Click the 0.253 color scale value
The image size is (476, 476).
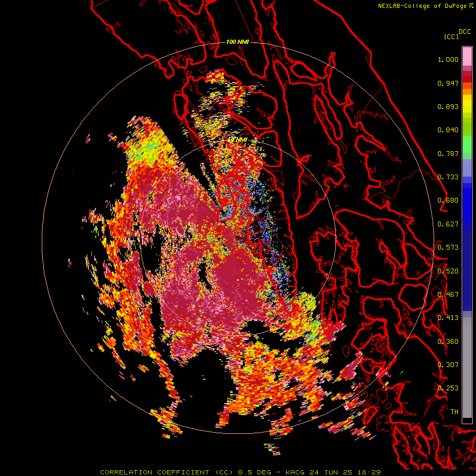coord(448,388)
